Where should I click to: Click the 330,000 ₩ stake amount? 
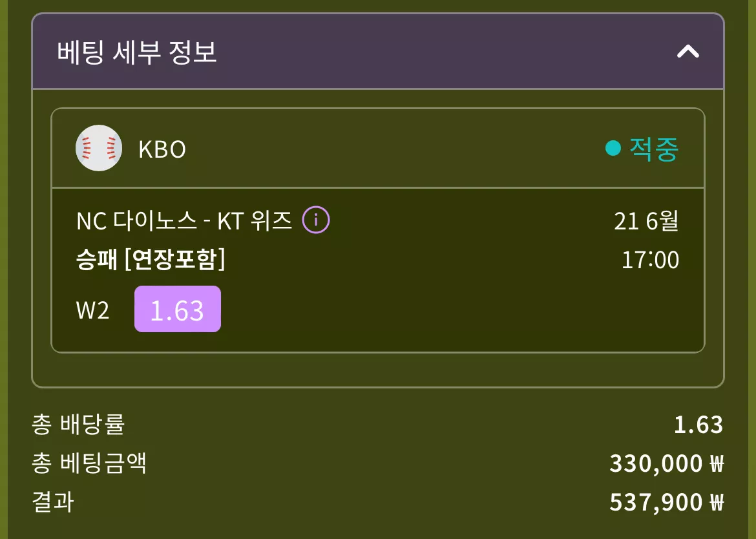667,464
